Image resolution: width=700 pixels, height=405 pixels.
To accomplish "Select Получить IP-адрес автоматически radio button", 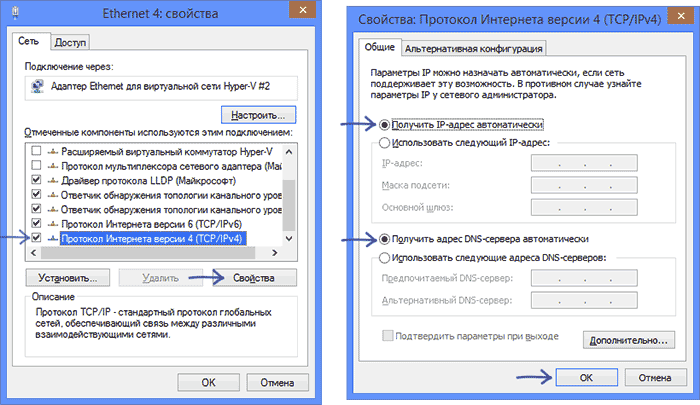I will pos(385,125).
